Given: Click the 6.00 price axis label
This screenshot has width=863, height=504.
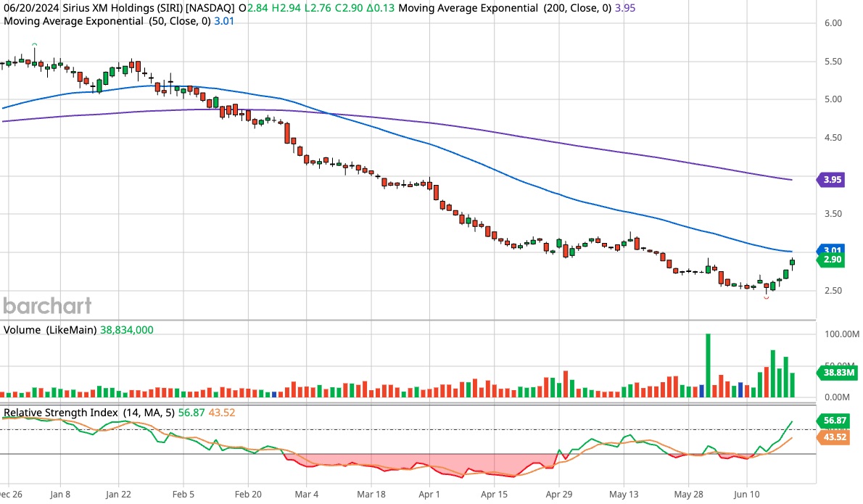Looking at the screenshot, I should tap(833, 23).
